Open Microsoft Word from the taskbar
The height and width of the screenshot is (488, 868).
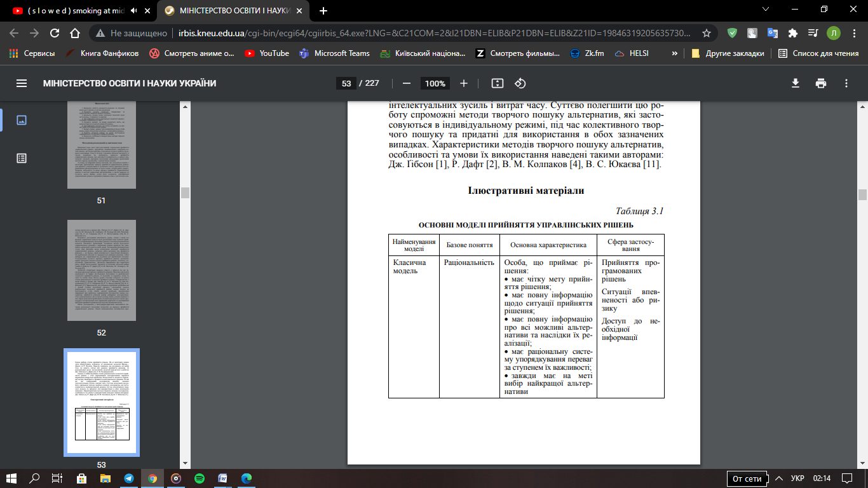[x=223, y=478]
